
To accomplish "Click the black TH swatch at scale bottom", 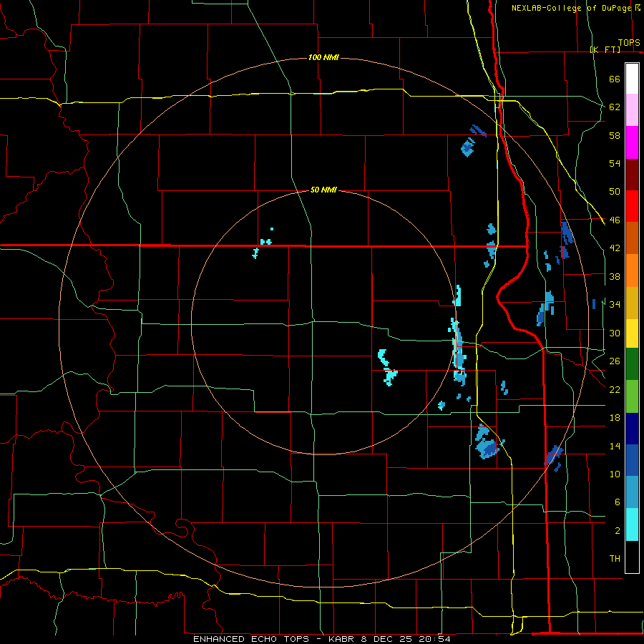I will 632,557.
